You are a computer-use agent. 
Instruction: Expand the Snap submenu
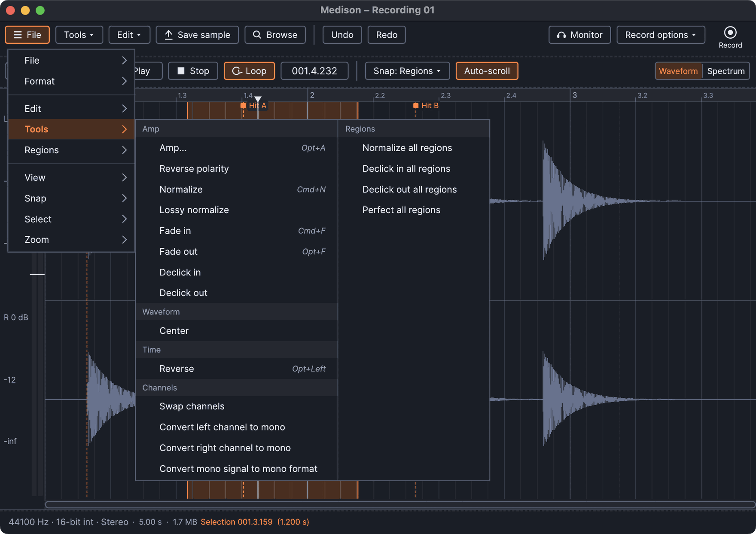click(71, 198)
